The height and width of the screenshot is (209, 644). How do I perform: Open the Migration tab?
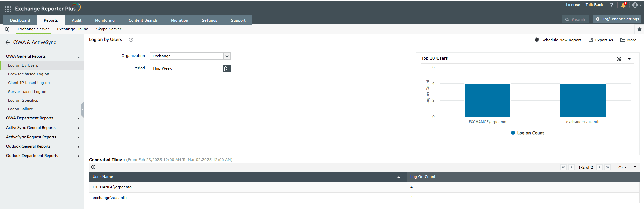coord(180,20)
